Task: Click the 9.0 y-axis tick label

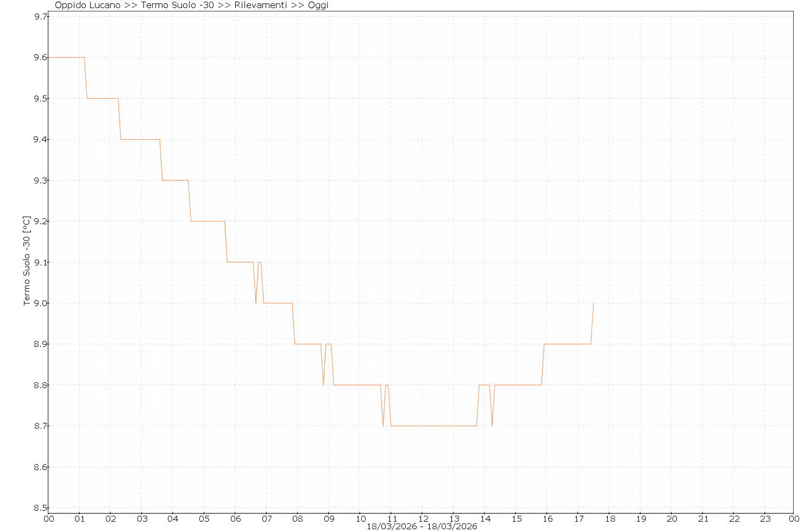Action: 39,303
